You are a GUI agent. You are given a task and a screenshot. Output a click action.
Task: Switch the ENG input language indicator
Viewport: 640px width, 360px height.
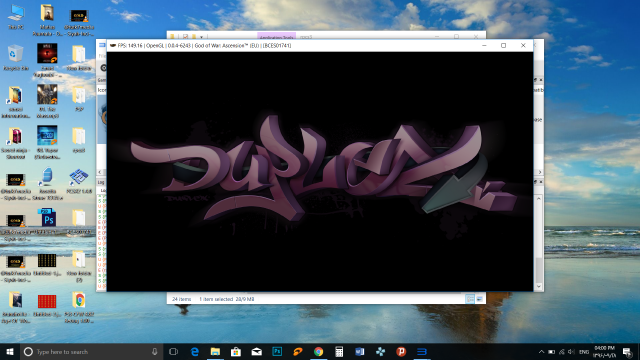click(x=584, y=351)
